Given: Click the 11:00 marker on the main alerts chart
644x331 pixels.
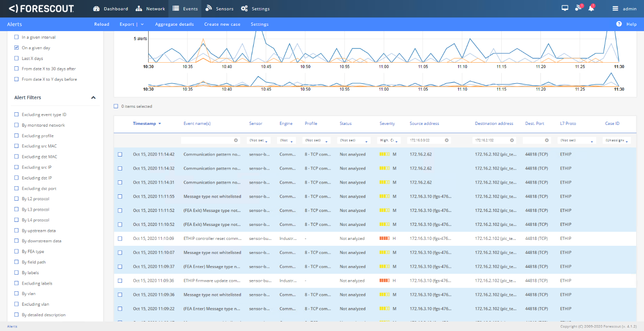Looking at the screenshot, I should tap(384, 67).
